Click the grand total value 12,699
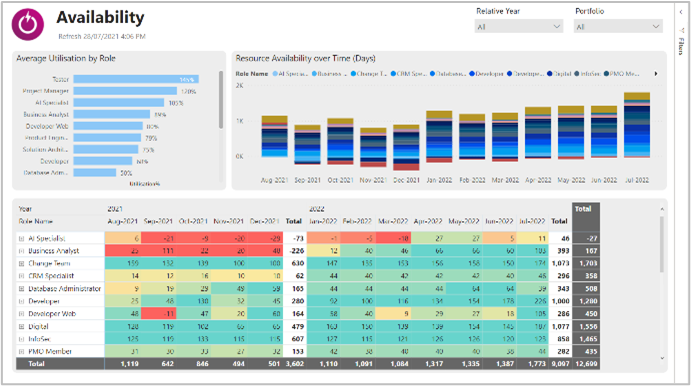Viewport: 691px width, 386px height. (586, 364)
